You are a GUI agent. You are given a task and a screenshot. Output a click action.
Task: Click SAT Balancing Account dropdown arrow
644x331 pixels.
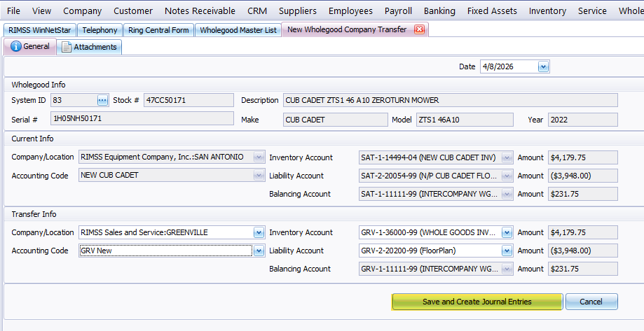click(x=507, y=194)
